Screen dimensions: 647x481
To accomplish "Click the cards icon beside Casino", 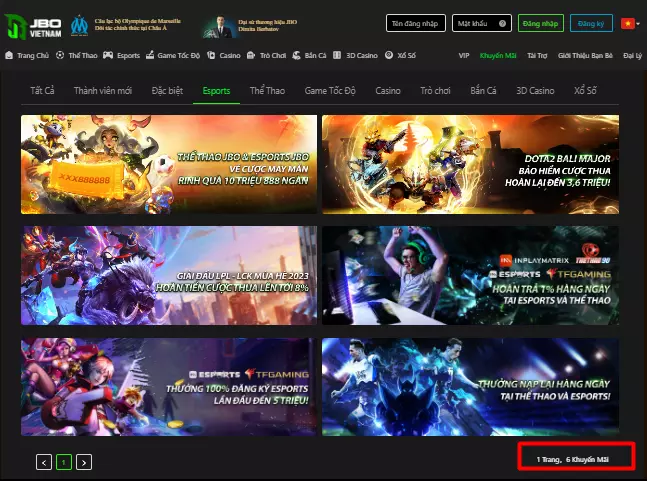I will [x=211, y=55].
